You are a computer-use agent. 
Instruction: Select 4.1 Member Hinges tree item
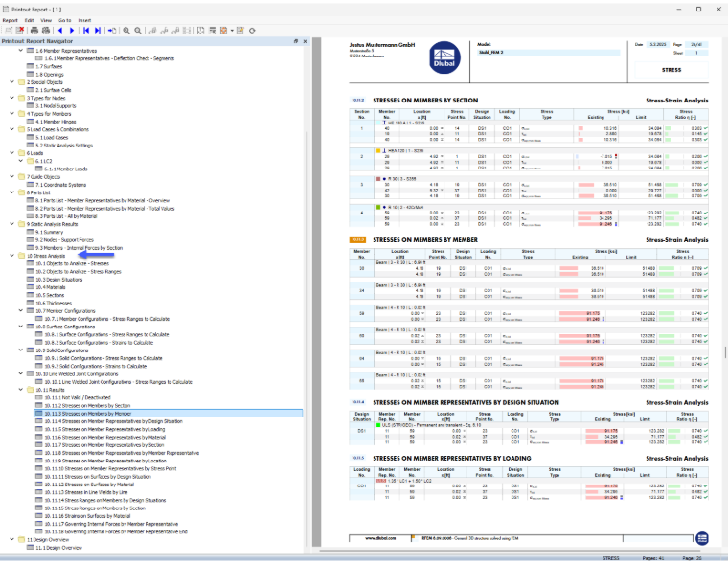click(56, 122)
